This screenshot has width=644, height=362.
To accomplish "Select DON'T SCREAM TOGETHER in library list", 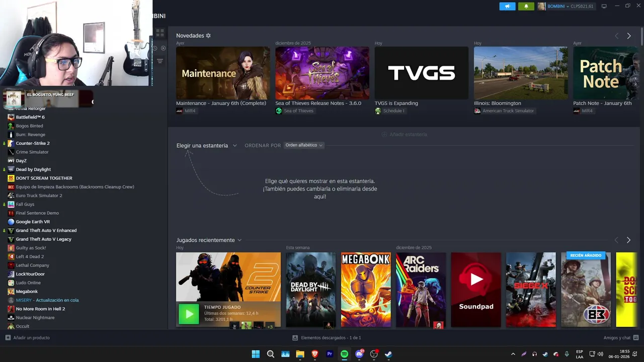I will click(44, 178).
